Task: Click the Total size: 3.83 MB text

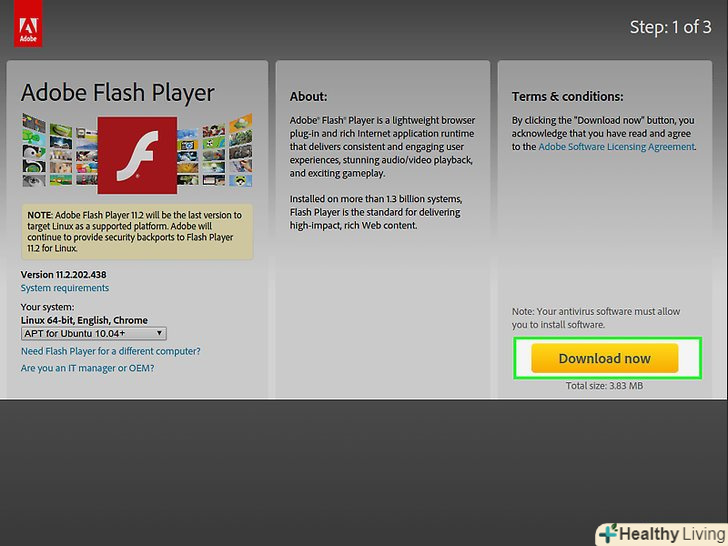Action: (x=604, y=385)
